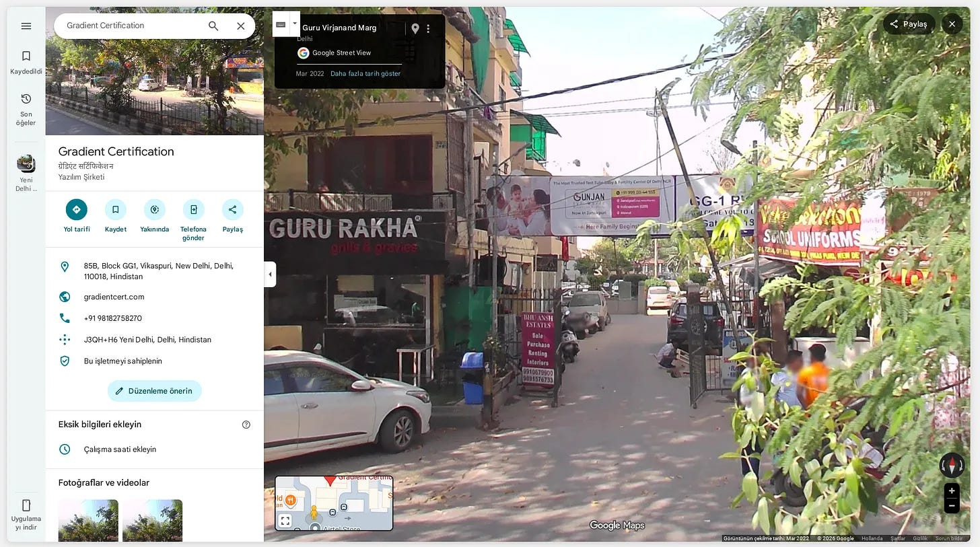Click the globe website icon

tap(65, 297)
